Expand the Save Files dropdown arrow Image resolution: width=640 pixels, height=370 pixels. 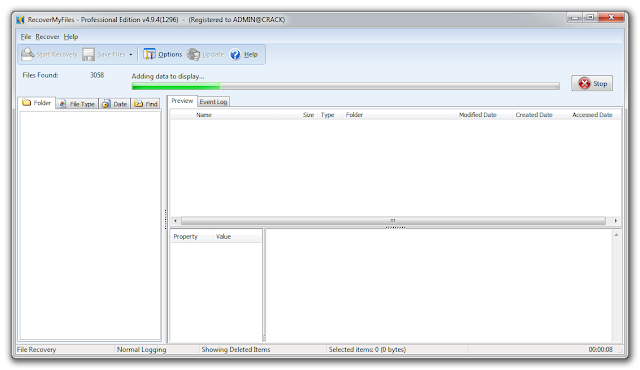pyautogui.click(x=131, y=55)
